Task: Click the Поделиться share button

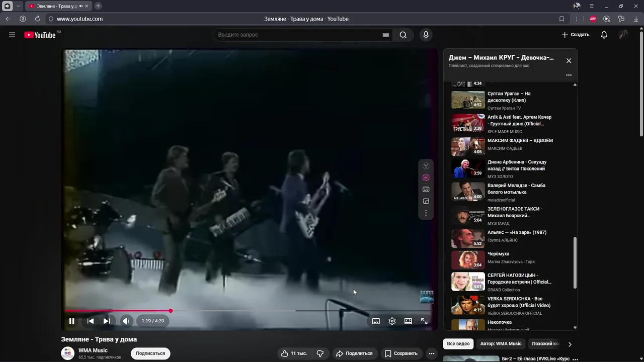Action: point(354,353)
